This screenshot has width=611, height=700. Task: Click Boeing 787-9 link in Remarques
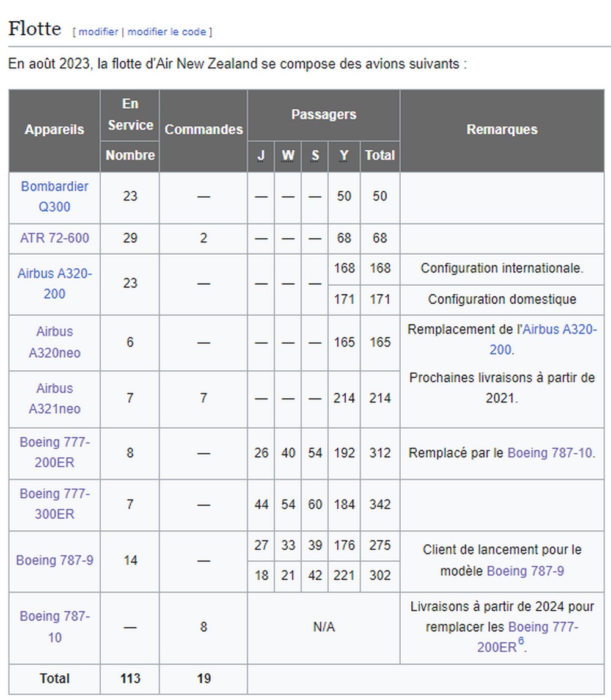(525, 571)
